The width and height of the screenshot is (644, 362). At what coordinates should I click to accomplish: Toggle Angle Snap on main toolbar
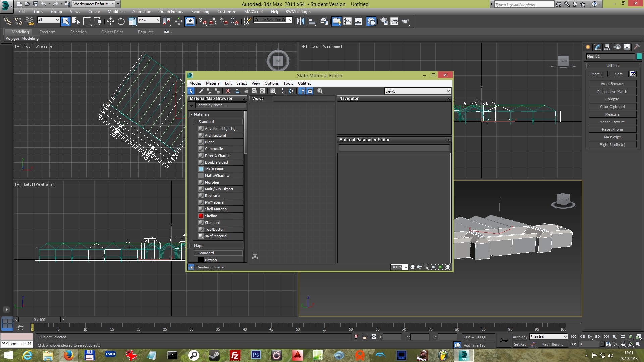(213, 21)
